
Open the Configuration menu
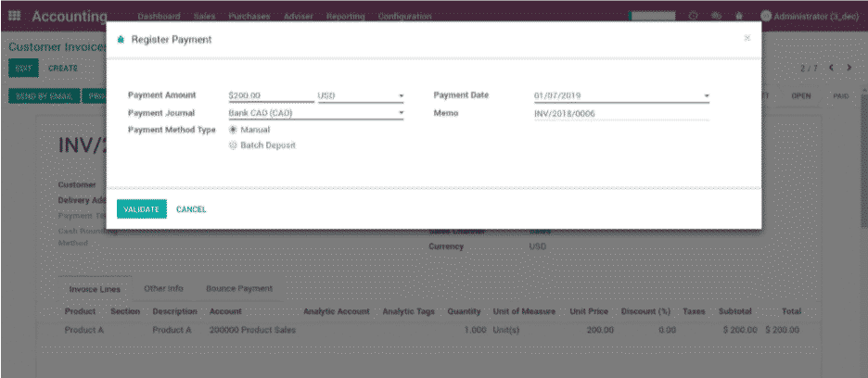[404, 17]
